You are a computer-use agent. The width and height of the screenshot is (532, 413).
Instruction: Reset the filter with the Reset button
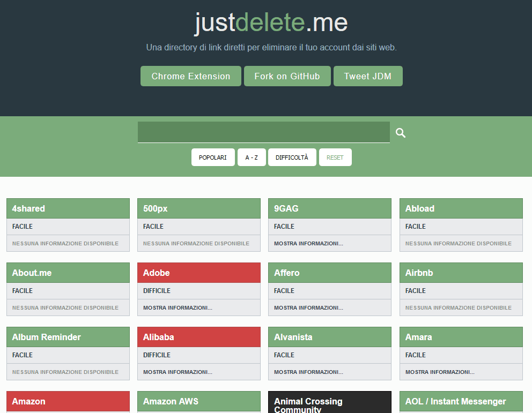(x=335, y=157)
